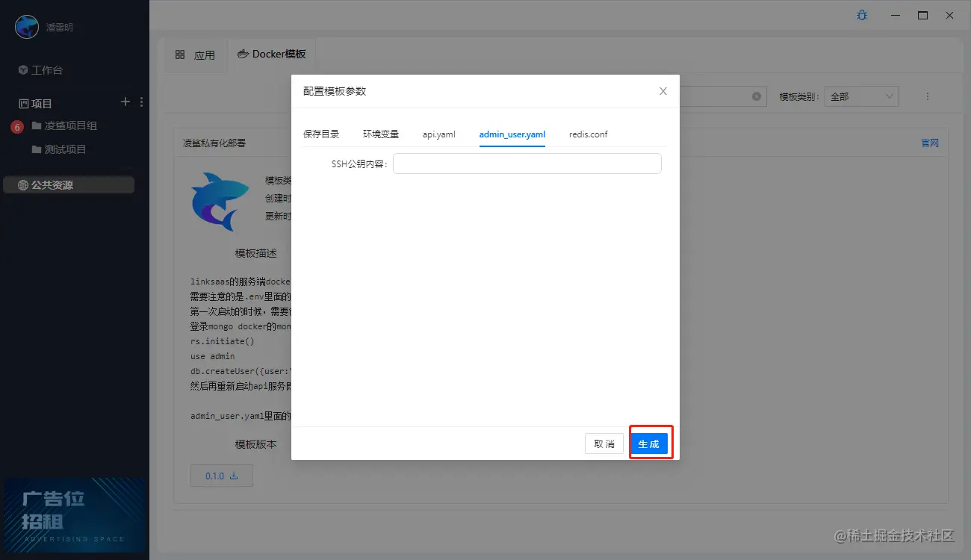Image resolution: width=971 pixels, height=560 pixels.
Task: Open the 潘雷明 user avatar
Action: [x=26, y=26]
